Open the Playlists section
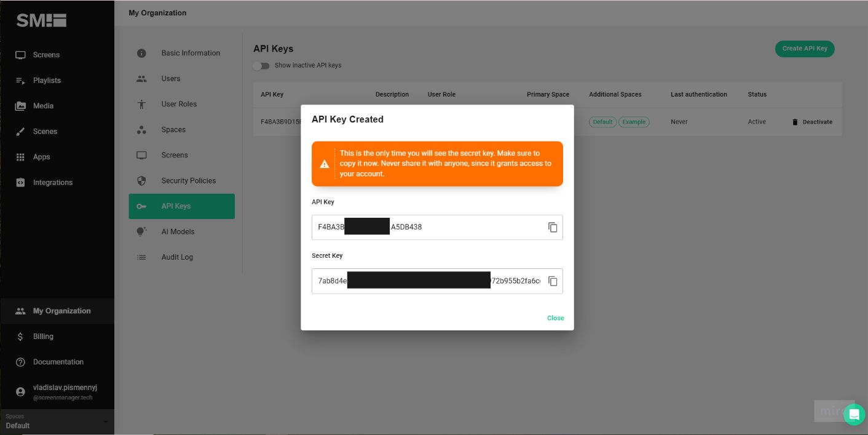Viewport: 868px width, 435px height. tap(21, 80)
